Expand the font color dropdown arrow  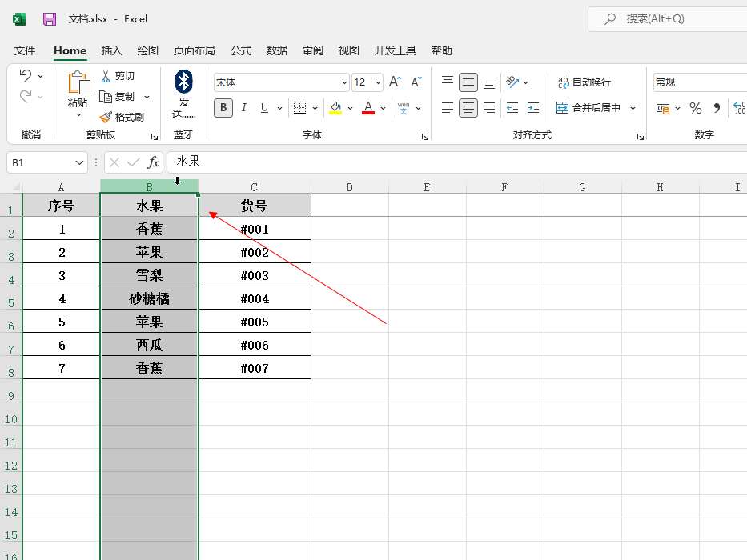[383, 108]
